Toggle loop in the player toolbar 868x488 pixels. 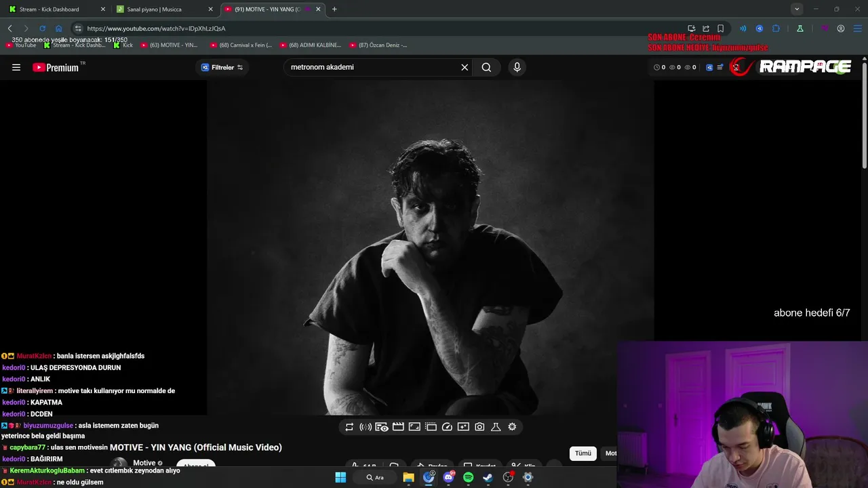(x=349, y=427)
